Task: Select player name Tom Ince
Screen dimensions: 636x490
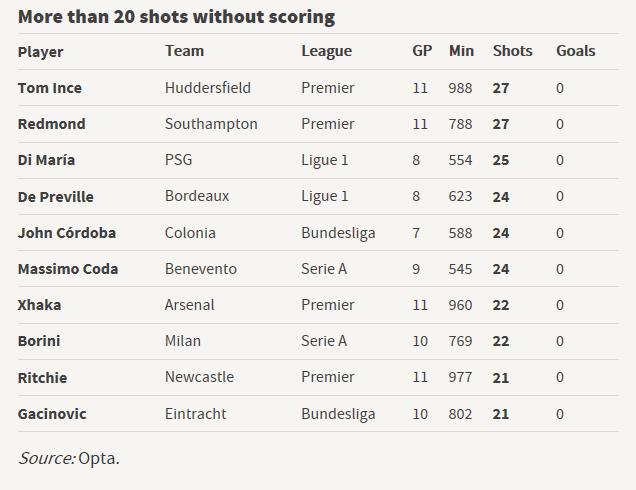Action: [x=49, y=88]
